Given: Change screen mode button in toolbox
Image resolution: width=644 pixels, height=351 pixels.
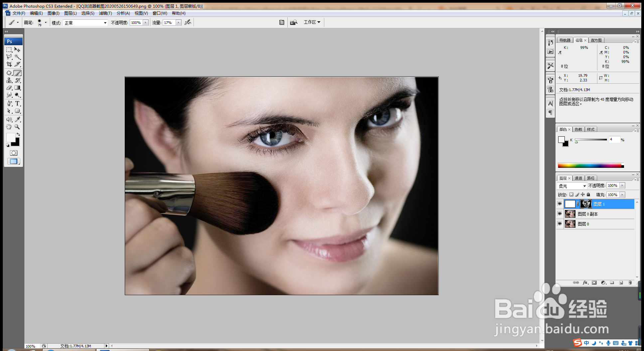Looking at the screenshot, I should (x=13, y=161).
